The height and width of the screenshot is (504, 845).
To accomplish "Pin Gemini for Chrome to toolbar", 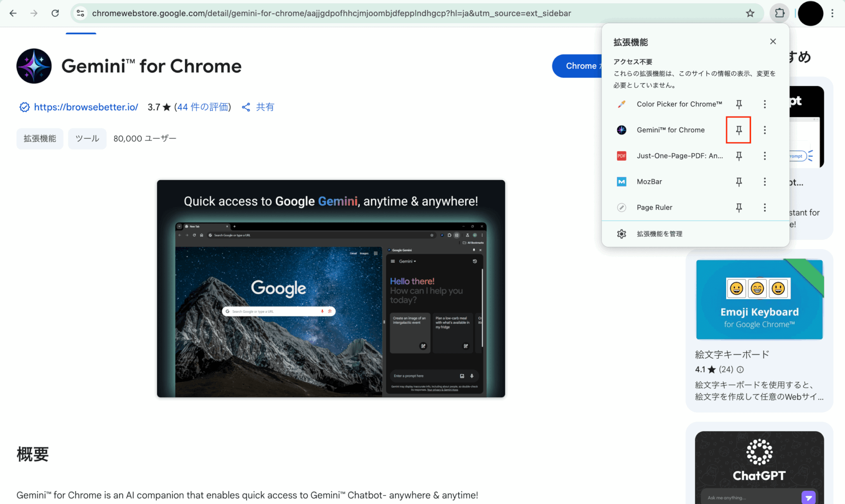I will point(739,130).
